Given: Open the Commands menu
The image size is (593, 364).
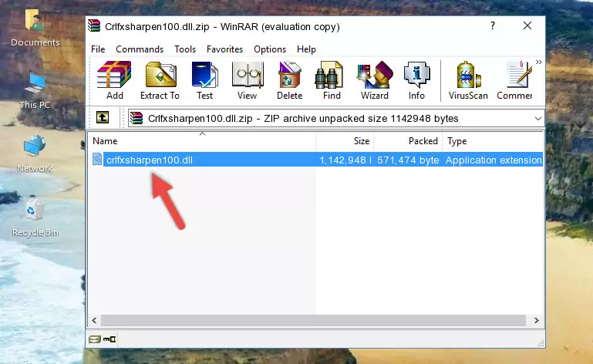Looking at the screenshot, I should (140, 49).
